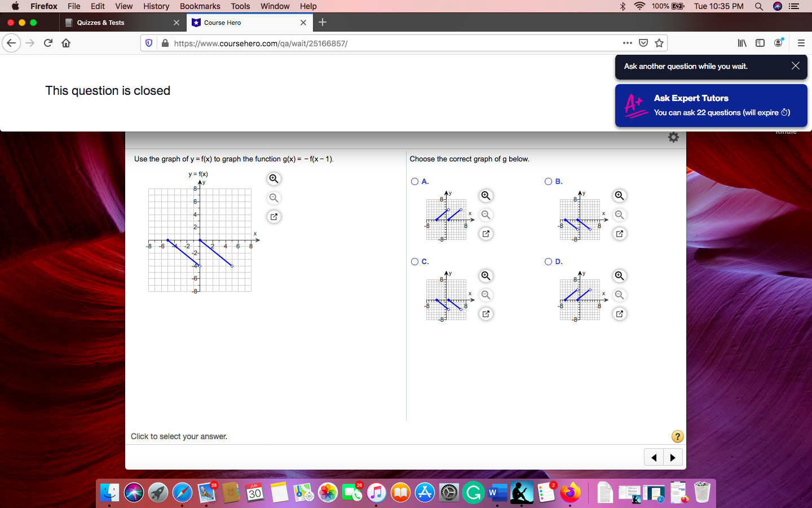Zoom out of answer graph C

pos(486,295)
